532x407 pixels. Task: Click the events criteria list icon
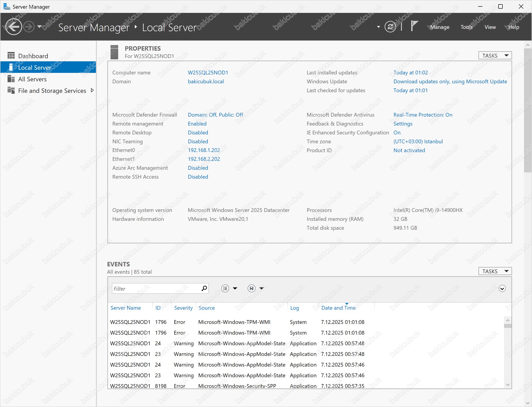click(225, 288)
